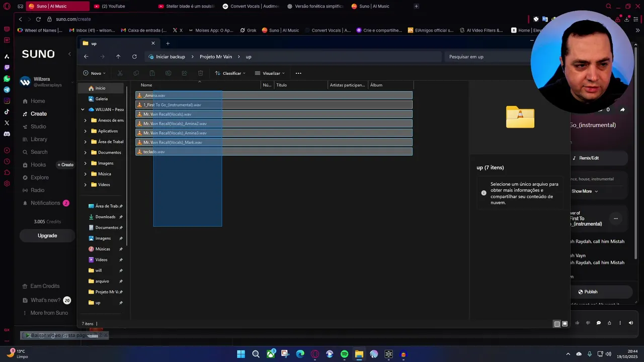
Task: Expand the Imagens tree folder
Action: click(86, 163)
